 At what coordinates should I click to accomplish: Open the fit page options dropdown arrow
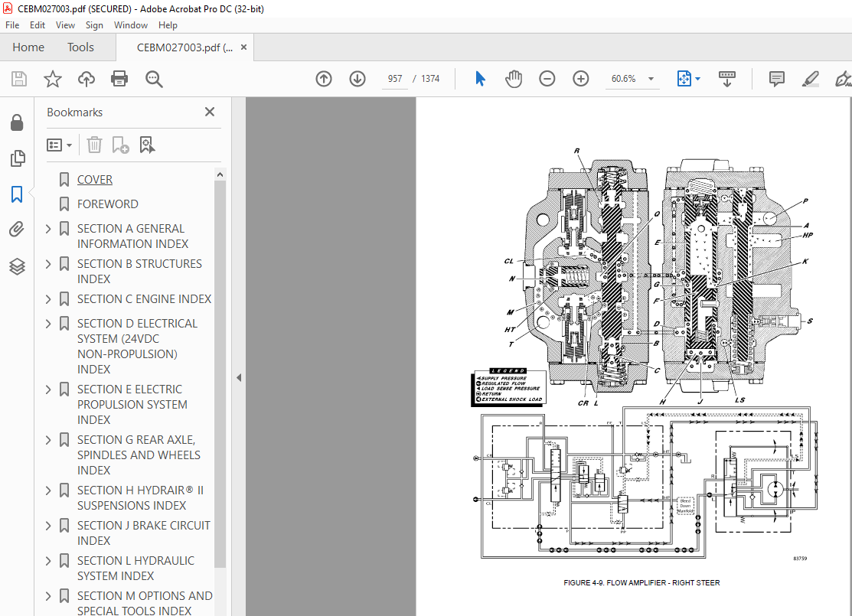click(697, 79)
